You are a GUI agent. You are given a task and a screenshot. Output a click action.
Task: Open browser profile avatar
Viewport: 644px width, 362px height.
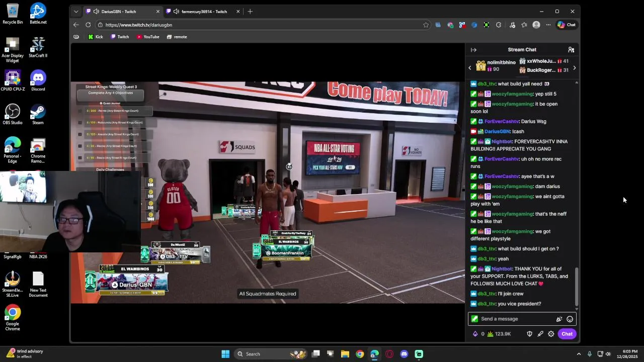536,25
